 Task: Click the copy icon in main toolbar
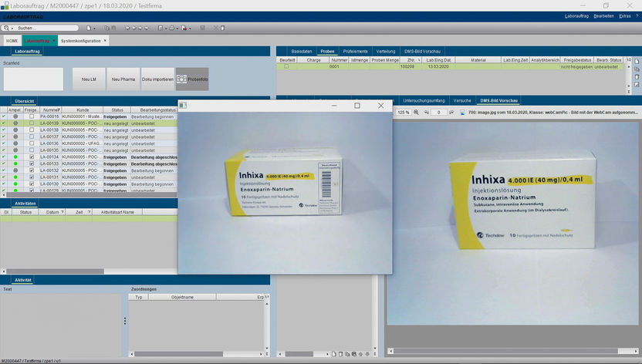106,29
